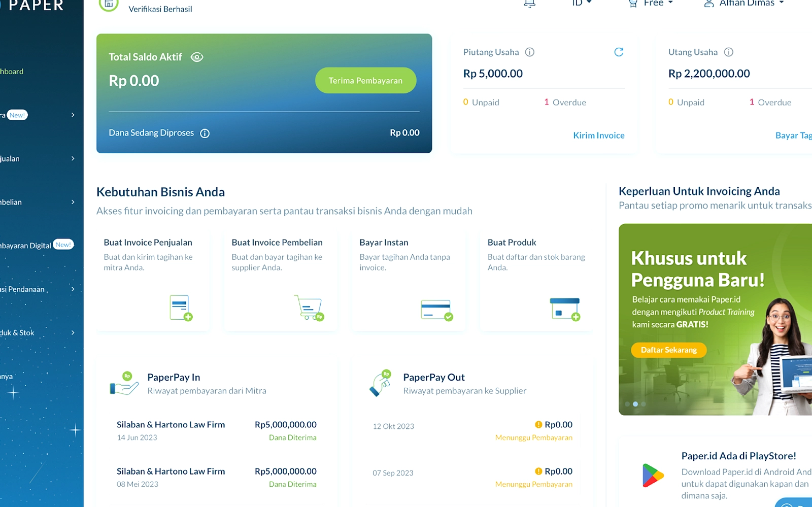Click the 0 Unpaid count under Piutang Usaha
Image resolution: width=812 pixels, height=507 pixels.
pyautogui.click(x=481, y=103)
